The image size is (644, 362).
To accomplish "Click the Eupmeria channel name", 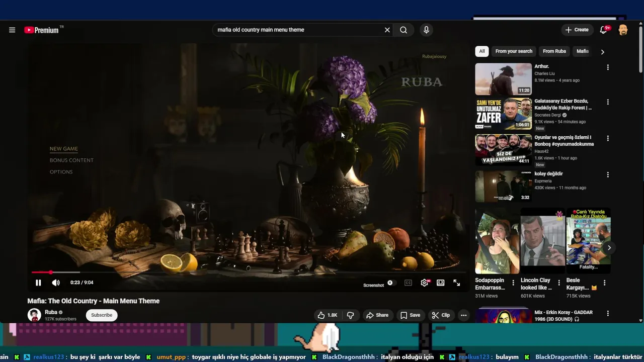I will click(543, 181).
